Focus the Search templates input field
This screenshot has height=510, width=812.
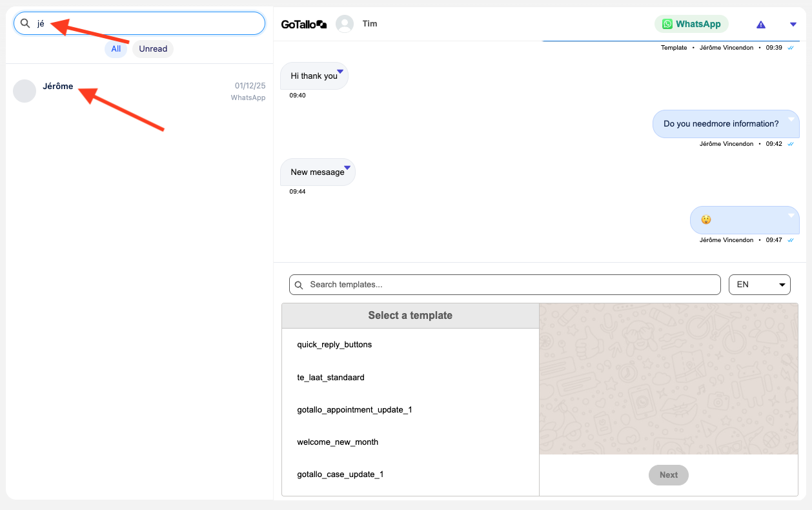pos(510,285)
